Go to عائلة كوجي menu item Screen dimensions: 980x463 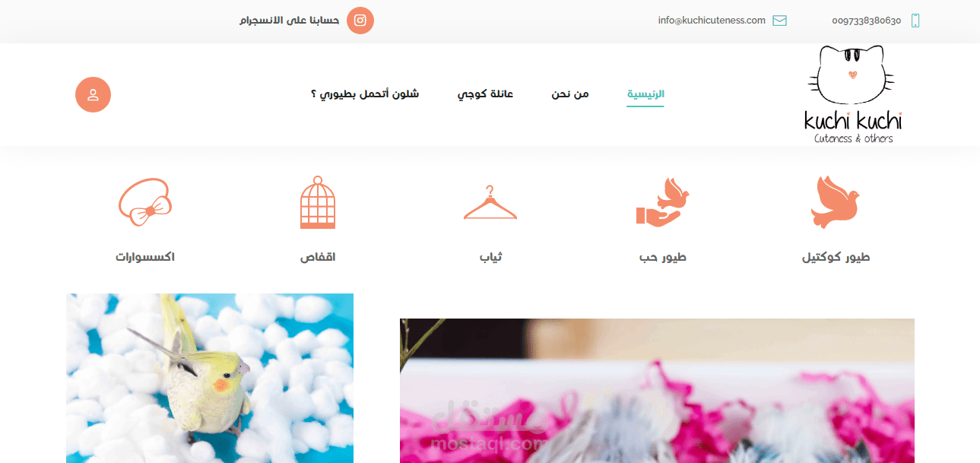[x=485, y=94]
